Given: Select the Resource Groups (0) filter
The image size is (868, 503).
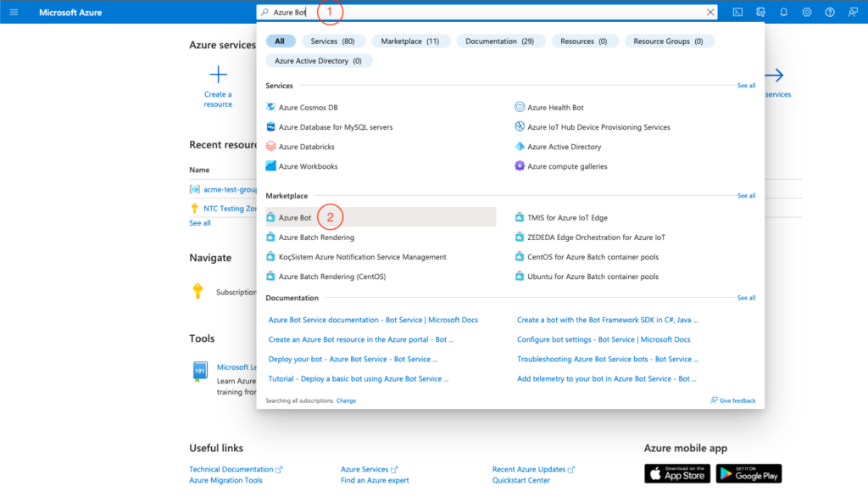Looking at the screenshot, I should click(668, 41).
